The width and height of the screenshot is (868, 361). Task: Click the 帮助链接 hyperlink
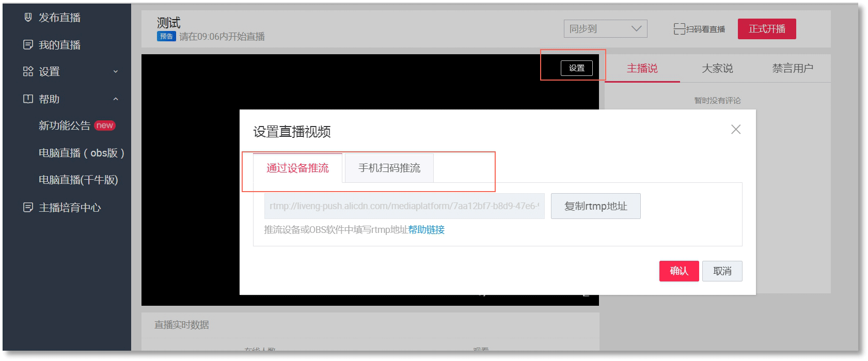click(x=426, y=230)
